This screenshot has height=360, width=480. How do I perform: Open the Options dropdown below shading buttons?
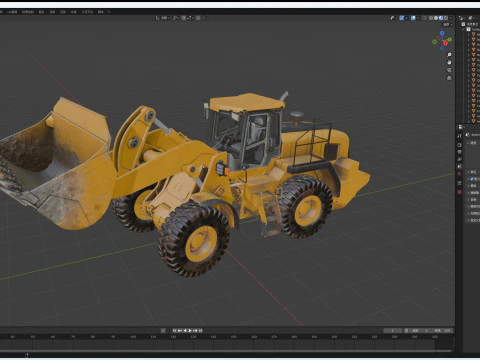447,25
